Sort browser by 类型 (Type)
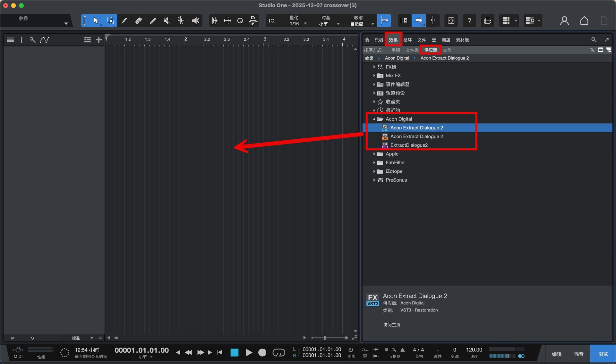The width and height of the screenshot is (616, 364). pyautogui.click(x=447, y=50)
